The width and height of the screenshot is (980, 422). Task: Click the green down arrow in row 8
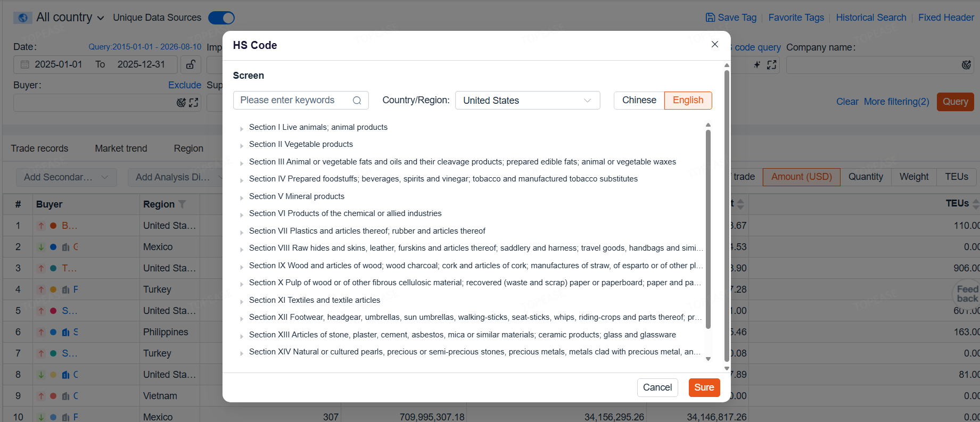click(x=41, y=375)
